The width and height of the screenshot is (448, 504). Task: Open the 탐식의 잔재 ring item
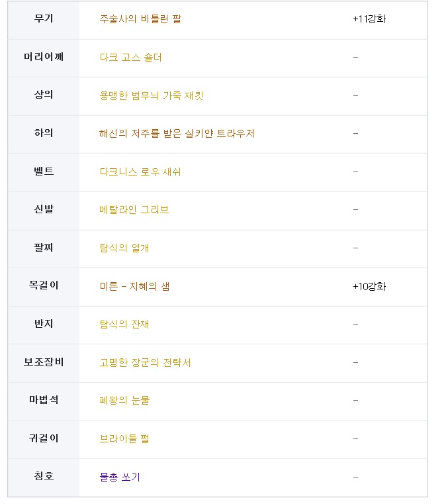pos(124,325)
